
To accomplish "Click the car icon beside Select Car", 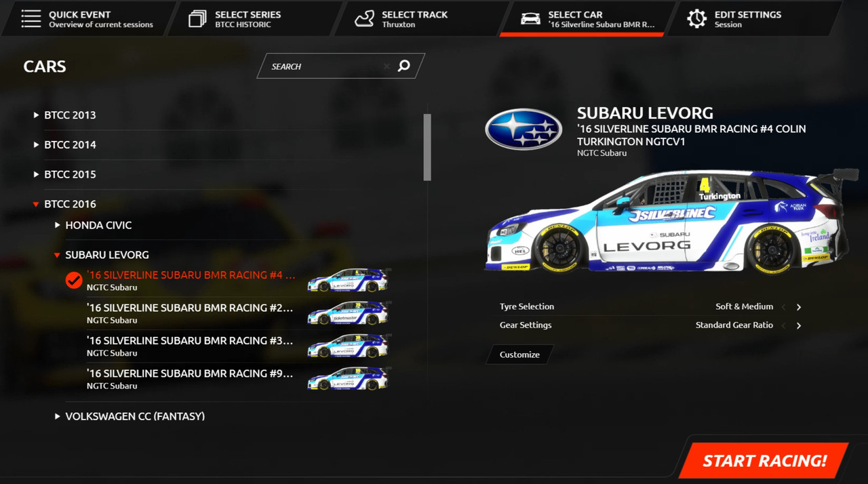I will (530, 19).
